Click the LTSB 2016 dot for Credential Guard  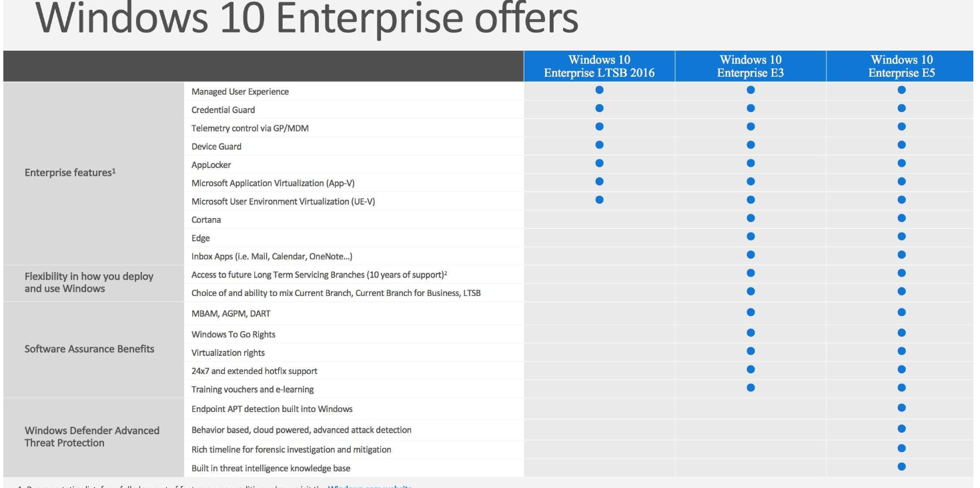599,108
